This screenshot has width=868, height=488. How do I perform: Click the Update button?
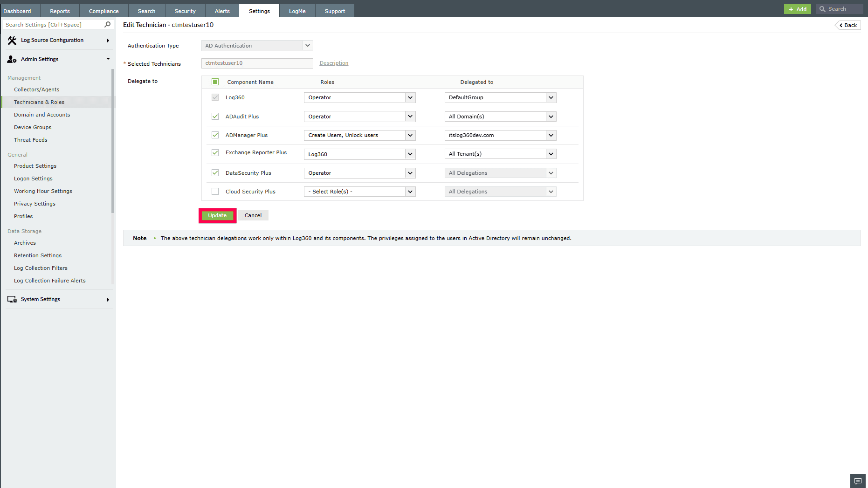[x=217, y=215]
